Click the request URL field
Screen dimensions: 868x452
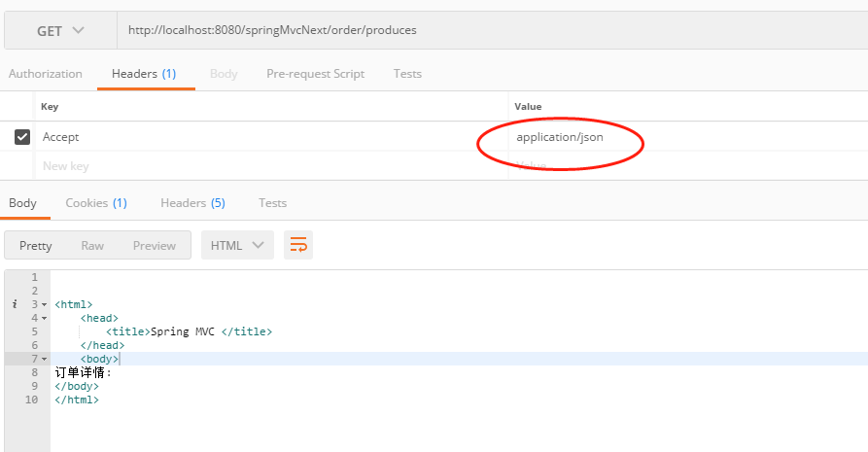pos(492,30)
